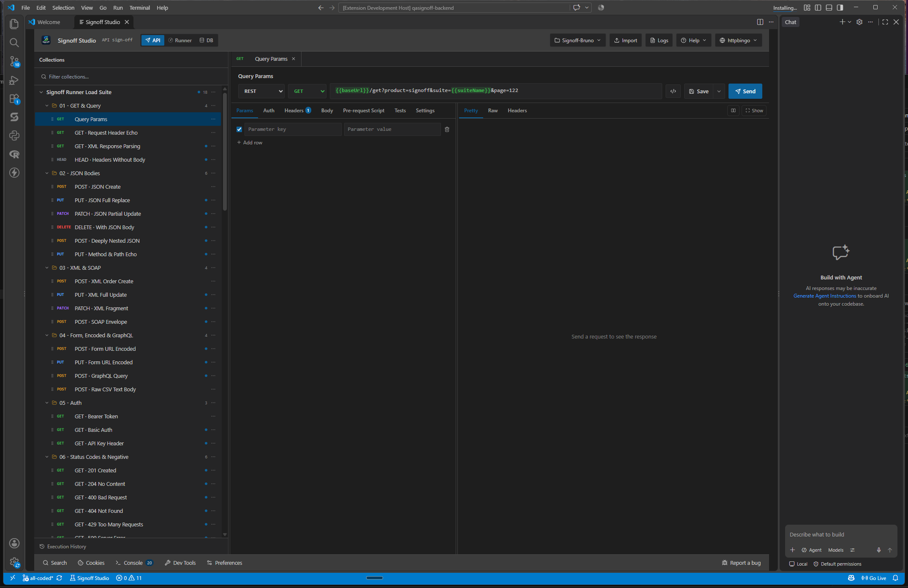This screenshot has height=588, width=908.
Task: Click Report a bug
Action: pyautogui.click(x=741, y=563)
